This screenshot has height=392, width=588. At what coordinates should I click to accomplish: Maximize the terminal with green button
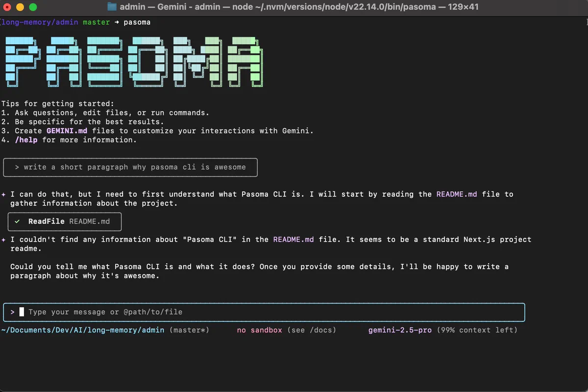(x=33, y=7)
